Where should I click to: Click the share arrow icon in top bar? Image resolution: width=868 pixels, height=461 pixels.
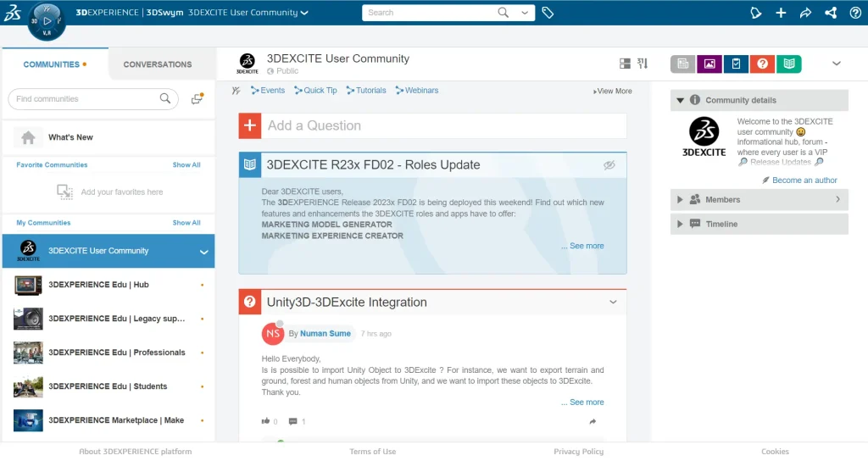(805, 13)
